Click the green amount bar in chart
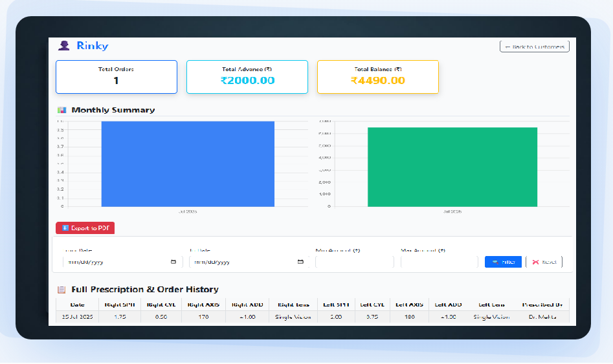This screenshot has height=364, width=613. coord(452,167)
